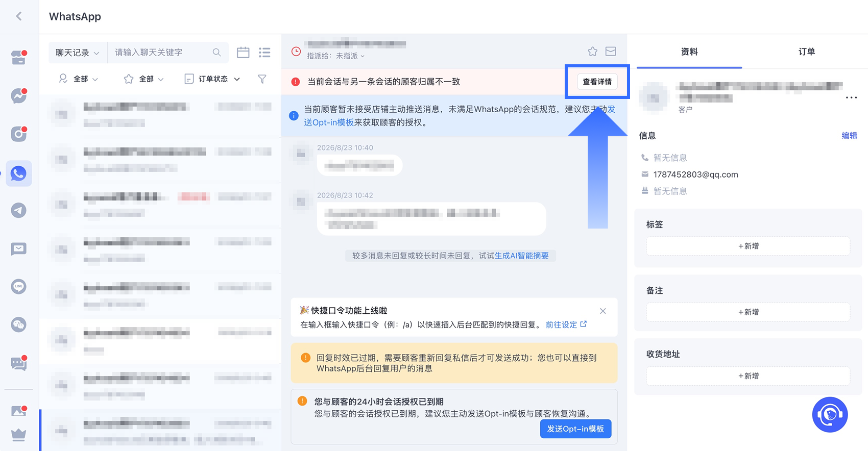Click the 编辑 link beside 信息
Image resolution: width=868 pixels, height=451 pixels.
[849, 136]
